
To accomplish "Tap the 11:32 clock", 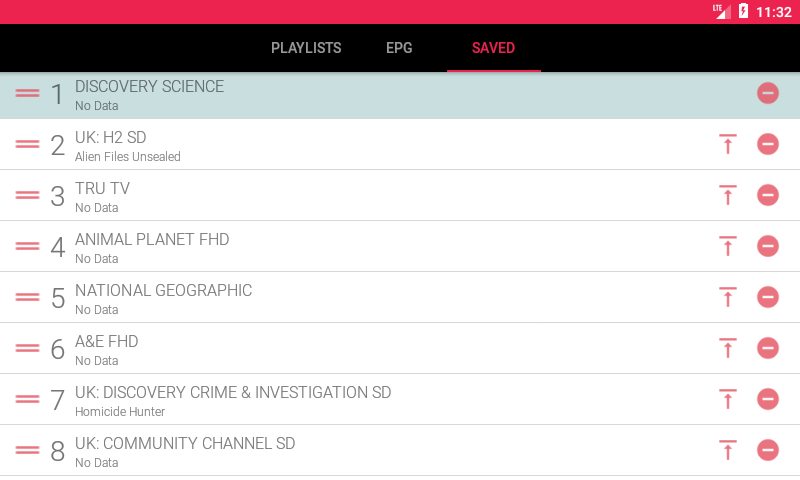I will 773,12.
